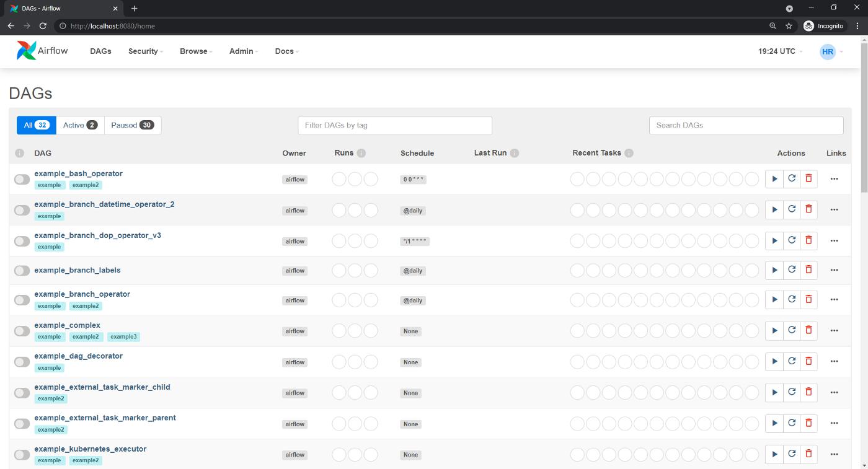Image resolution: width=868 pixels, height=469 pixels.
Task: Open Chrome's three-dot menu
Action: click(x=858, y=26)
